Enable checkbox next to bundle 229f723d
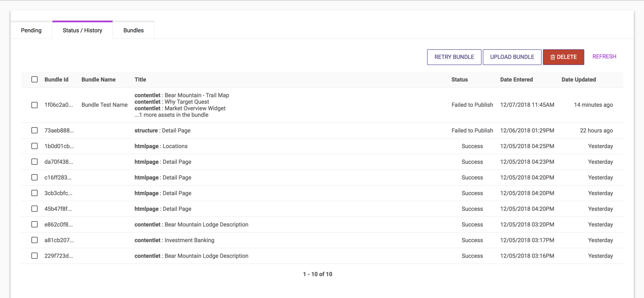This screenshot has height=298, width=644. (x=34, y=256)
